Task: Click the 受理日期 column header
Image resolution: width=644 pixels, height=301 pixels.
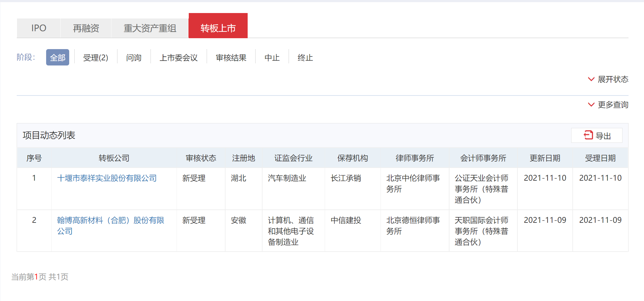Action: point(600,158)
